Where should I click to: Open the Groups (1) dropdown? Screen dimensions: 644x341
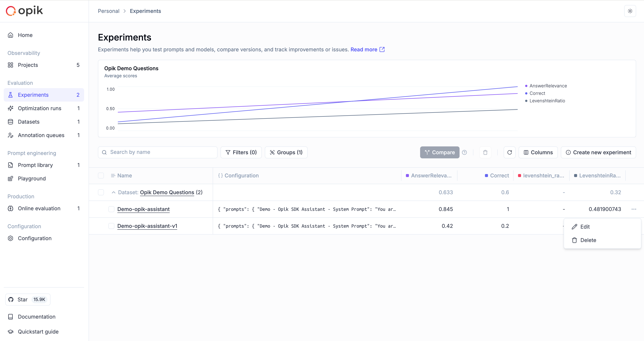tap(286, 152)
